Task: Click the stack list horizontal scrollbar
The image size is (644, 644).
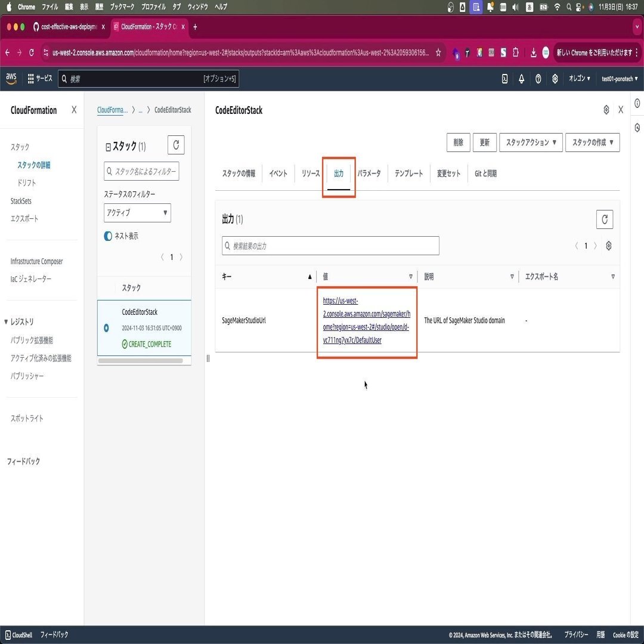Action: click(141, 361)
